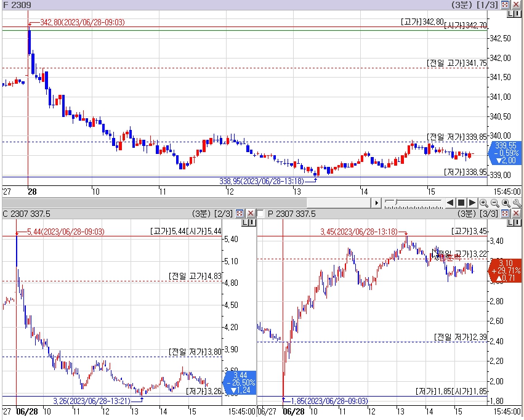Click the 06/28 date label under P 2307 chart
Screen dimensions: 524x420
294,411
